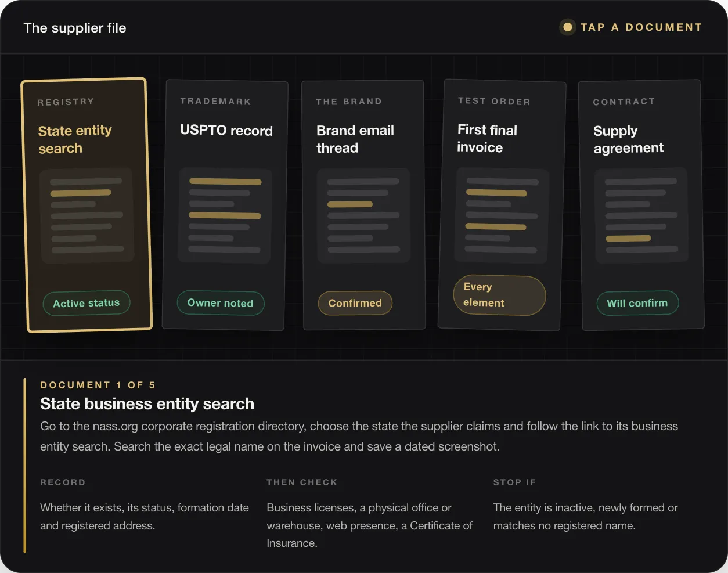This screenshot has width=728, height=573.
Task: Open the USPTO record document card
Action: pyautogui.click(x=225, y=205)
